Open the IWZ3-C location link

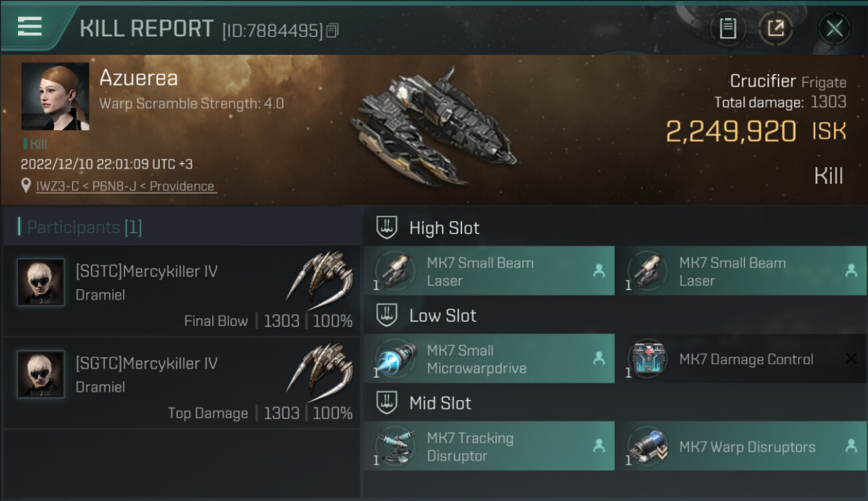click(x=126, y=186)
